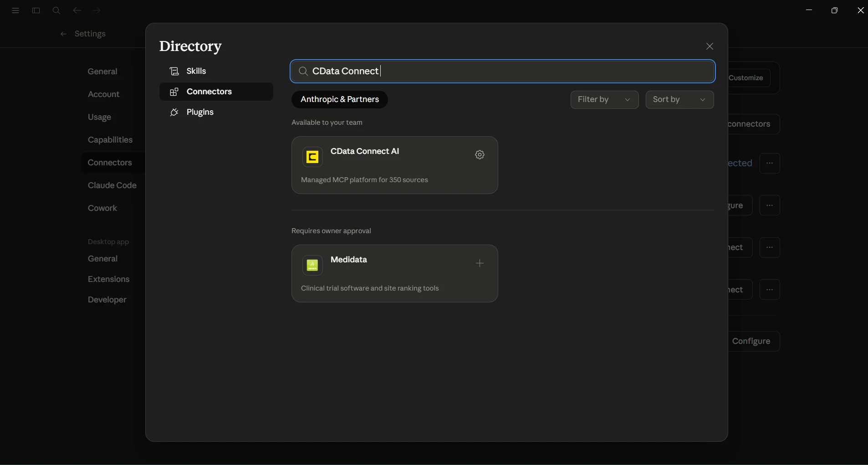This screenshot has width=868, height=465.
Task: Open Capabilities settings page
Action: pyautogui.click(x=110, y=140)
